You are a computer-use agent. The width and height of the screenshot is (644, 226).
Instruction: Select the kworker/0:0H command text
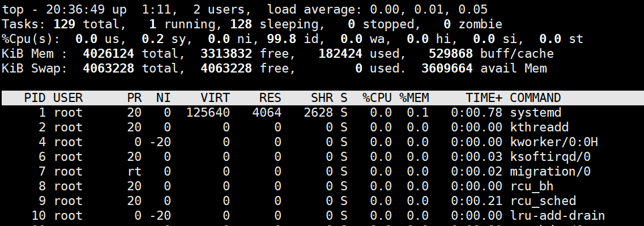point(553,142)
